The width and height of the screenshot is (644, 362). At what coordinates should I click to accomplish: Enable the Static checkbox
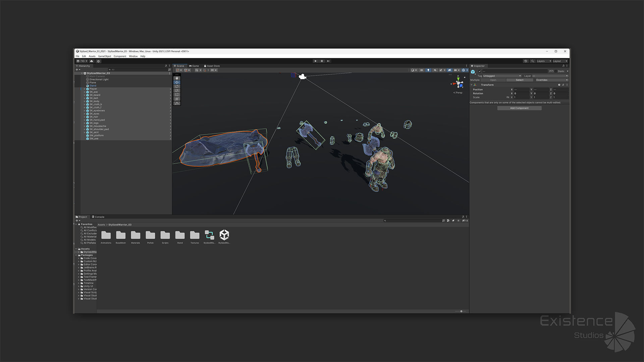(555, 71)
